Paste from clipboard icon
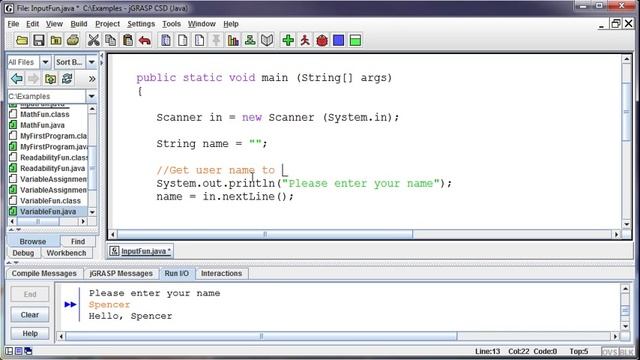640x360 pixels. point(128,40)
